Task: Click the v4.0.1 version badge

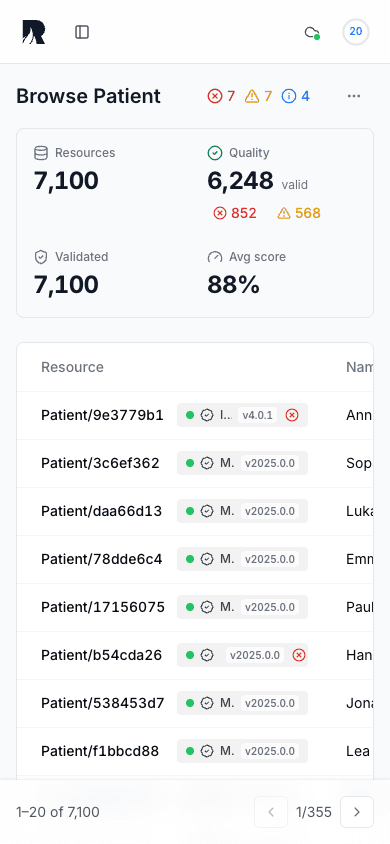Action: coord(258,415)
